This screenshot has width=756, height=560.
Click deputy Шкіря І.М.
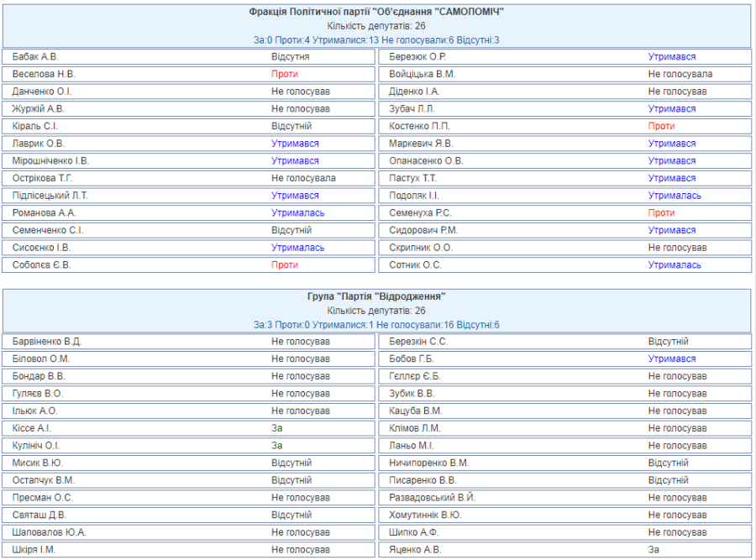coord(35,550)
